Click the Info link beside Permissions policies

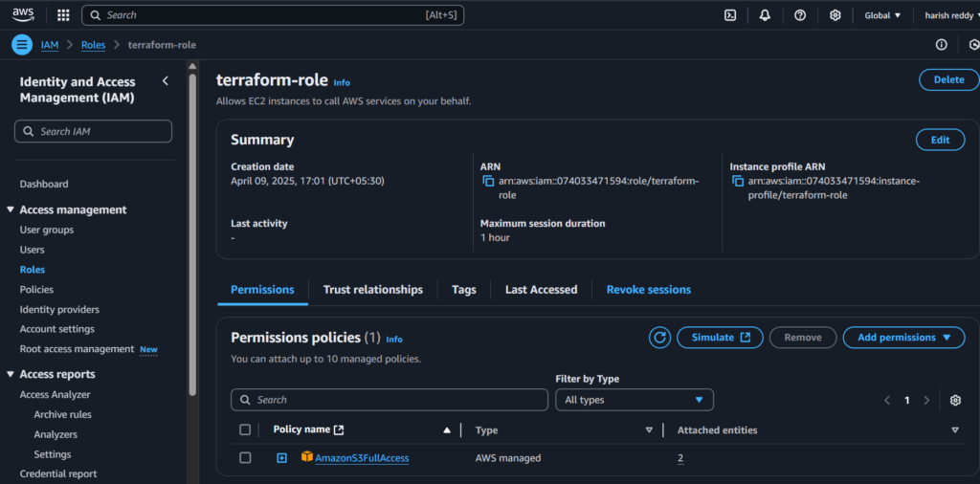(x=394, y=340)
